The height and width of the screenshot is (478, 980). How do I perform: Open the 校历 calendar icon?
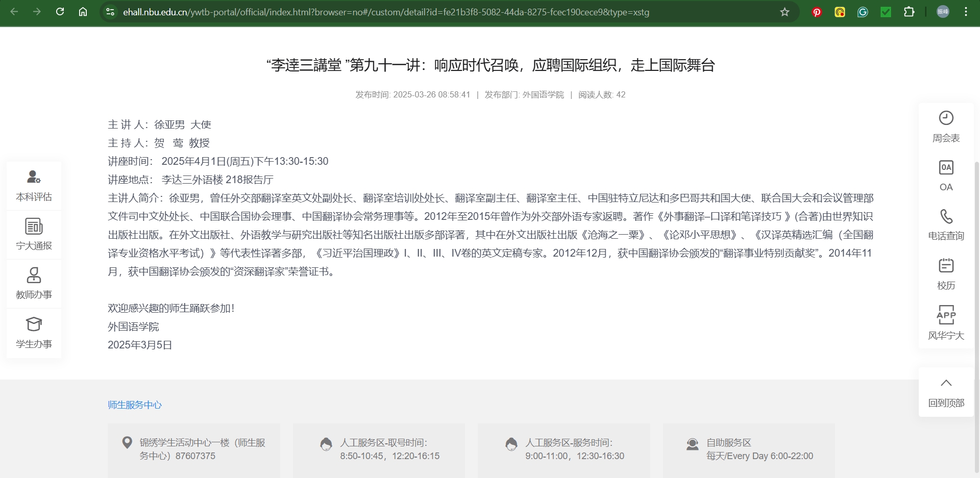tap(946, 266)
